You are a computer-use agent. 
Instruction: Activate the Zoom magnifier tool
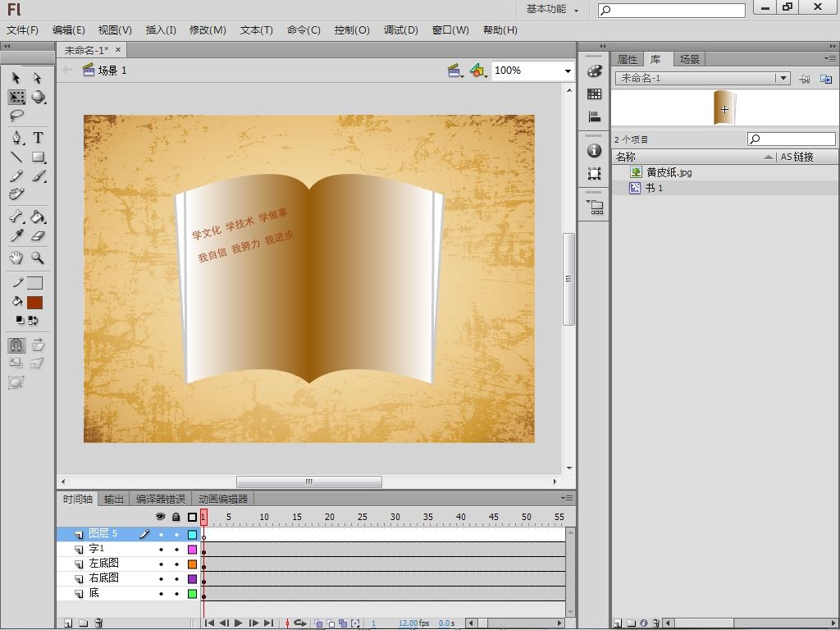point(38,258)
